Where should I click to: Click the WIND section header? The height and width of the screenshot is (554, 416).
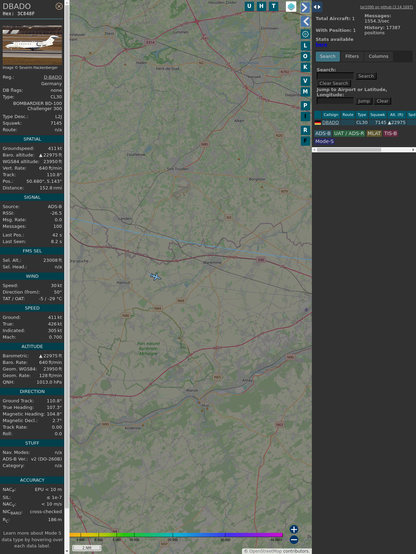[x=32, y=276]
